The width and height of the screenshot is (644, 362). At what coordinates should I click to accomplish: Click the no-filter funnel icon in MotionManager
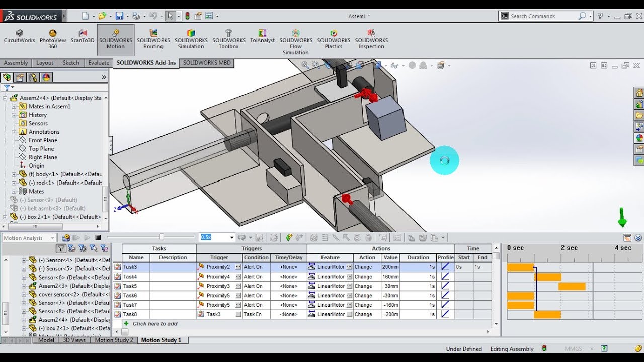click(61, 248)
